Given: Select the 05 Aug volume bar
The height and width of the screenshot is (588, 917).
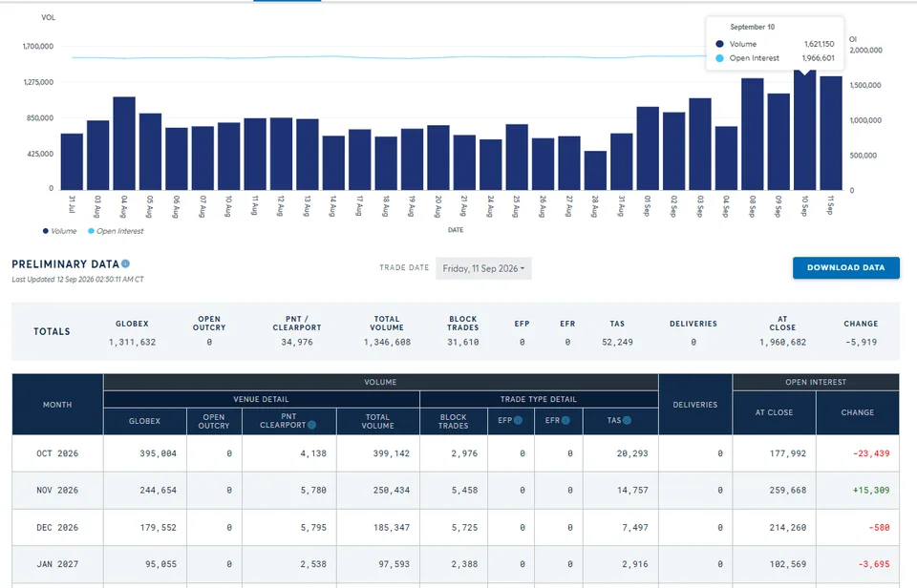Looking at the screenshot, I should coord(150,152).
